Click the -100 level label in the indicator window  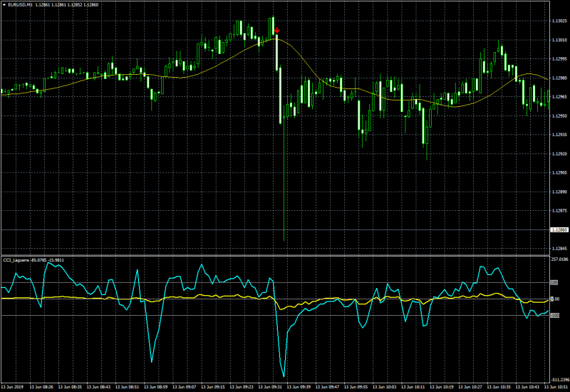click(x=555, y=315)
